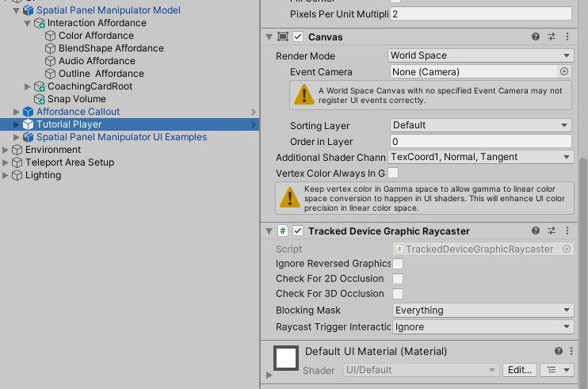Select Affordance Callout in hierarchy
The image size is (588, 389).
(x=78, y=112)
